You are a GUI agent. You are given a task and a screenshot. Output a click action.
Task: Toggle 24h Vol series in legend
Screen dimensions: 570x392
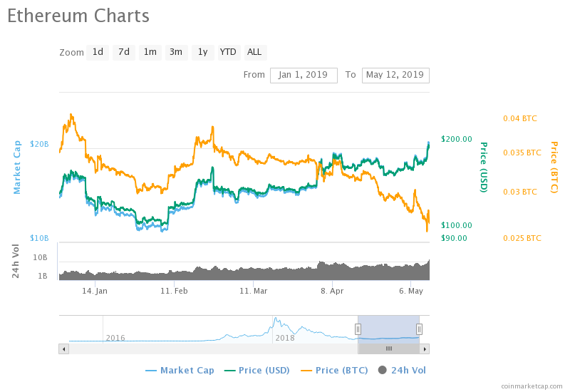[402, 371]
